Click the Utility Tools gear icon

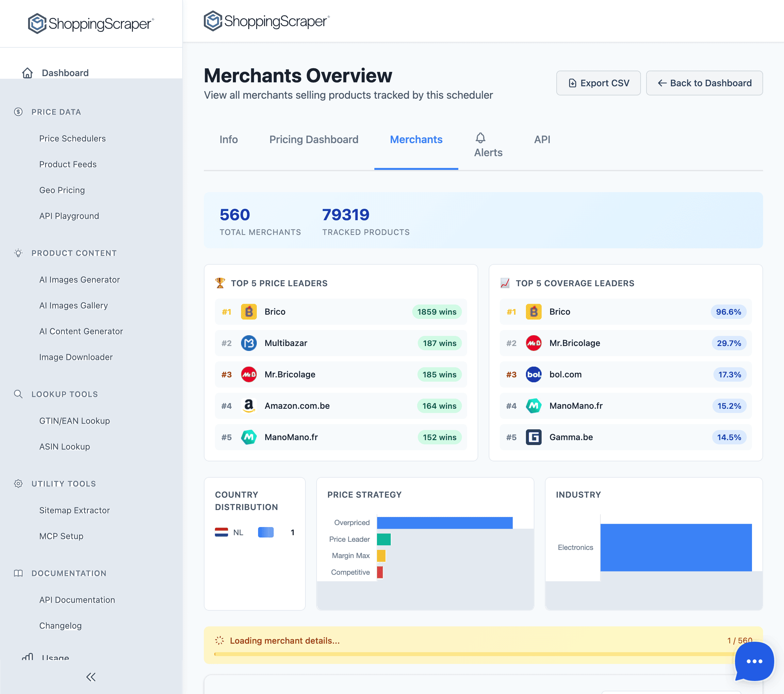pos(18,484)
